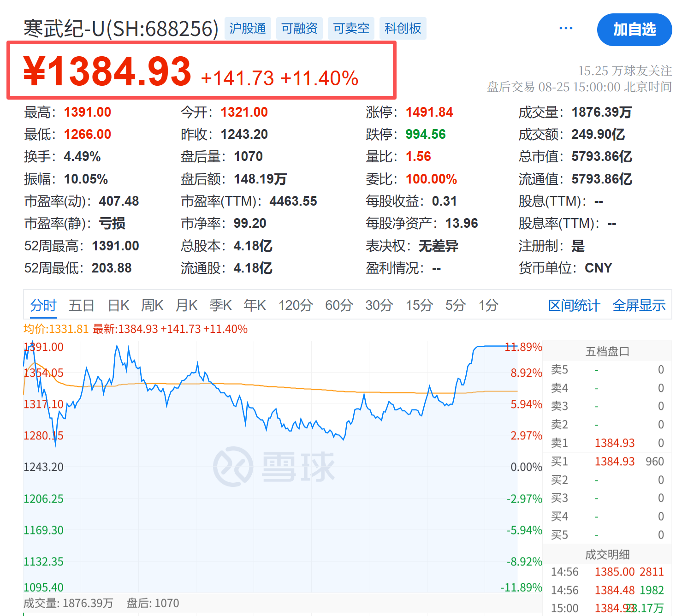Switch to the 分时 chart tab
This screenshot has width=676, height=616.
click(x=43, y=305)
